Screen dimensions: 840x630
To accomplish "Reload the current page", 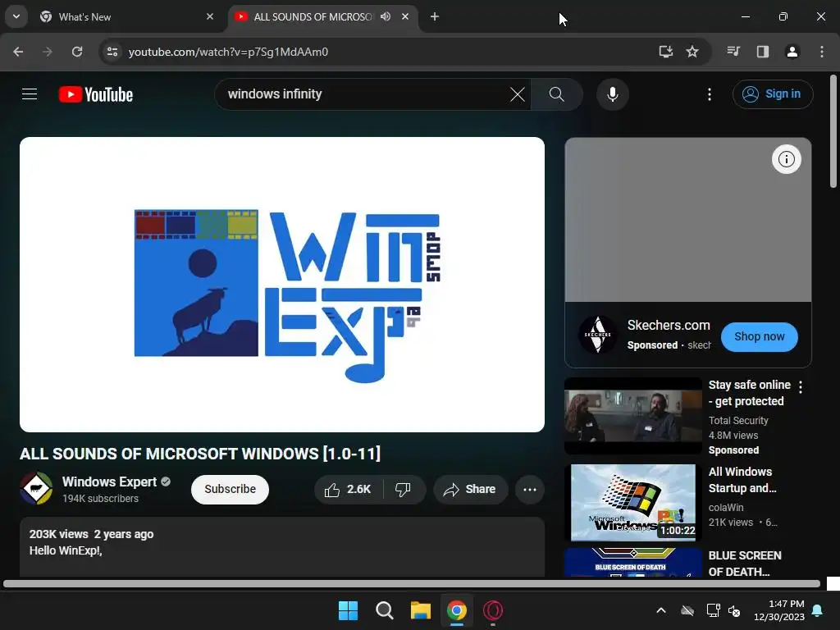I will click(77, 52).
